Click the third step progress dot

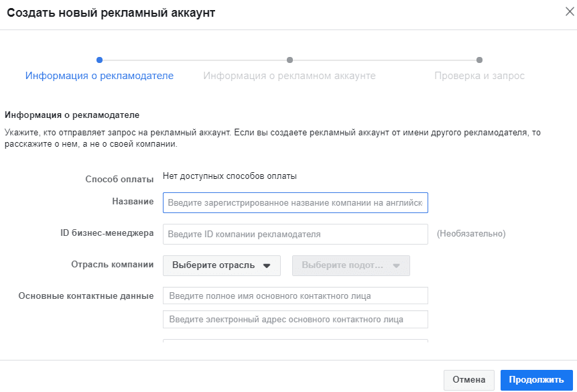click(479, 60)
